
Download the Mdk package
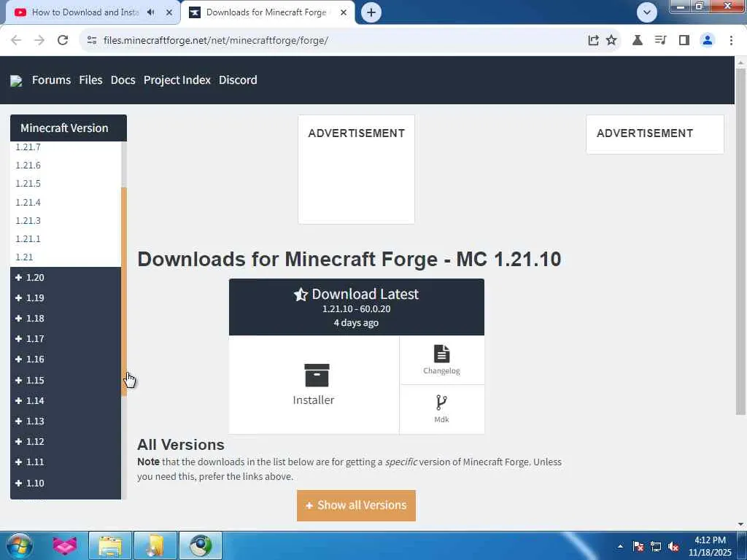(x=441, y=410)
